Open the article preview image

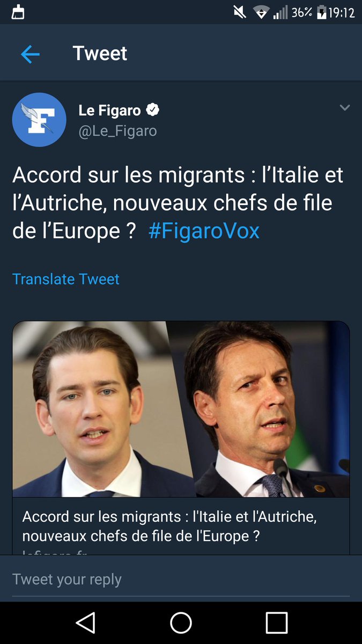tap(181, 409)
